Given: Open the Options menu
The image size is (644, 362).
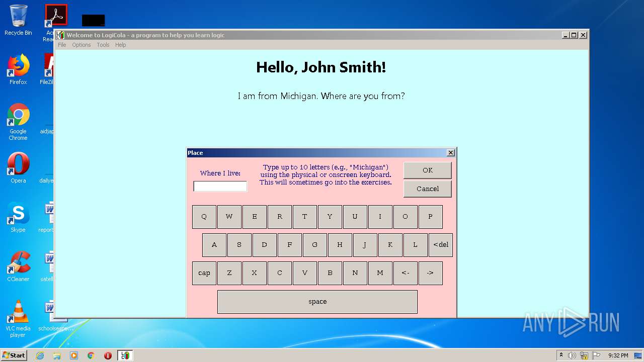Looking at the screenshot, I should pyautogui.click(x=81, y=45).
